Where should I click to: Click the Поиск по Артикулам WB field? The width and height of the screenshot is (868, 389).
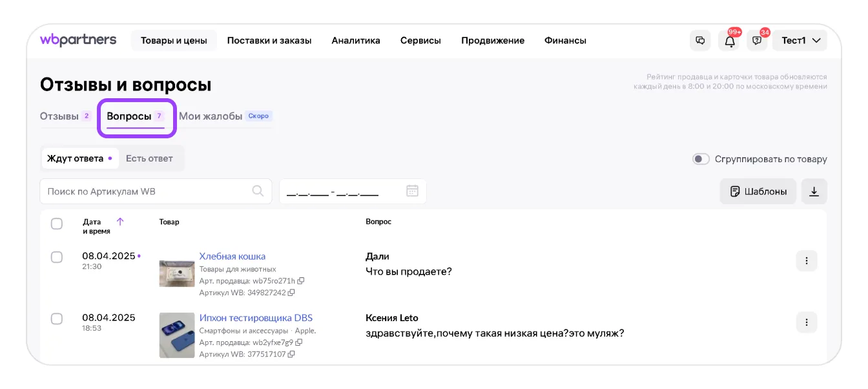[147, 191]
